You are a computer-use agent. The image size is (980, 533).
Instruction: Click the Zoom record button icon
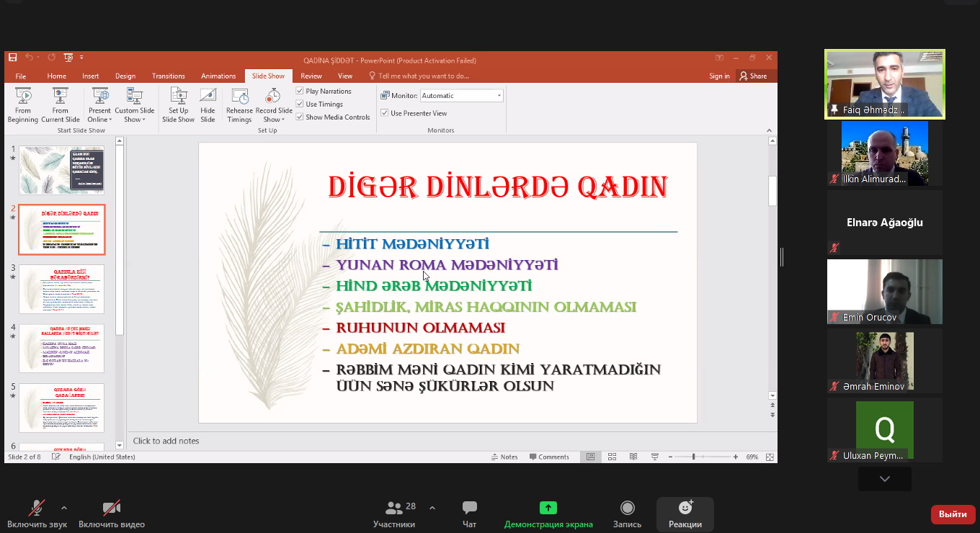[627, 509]
